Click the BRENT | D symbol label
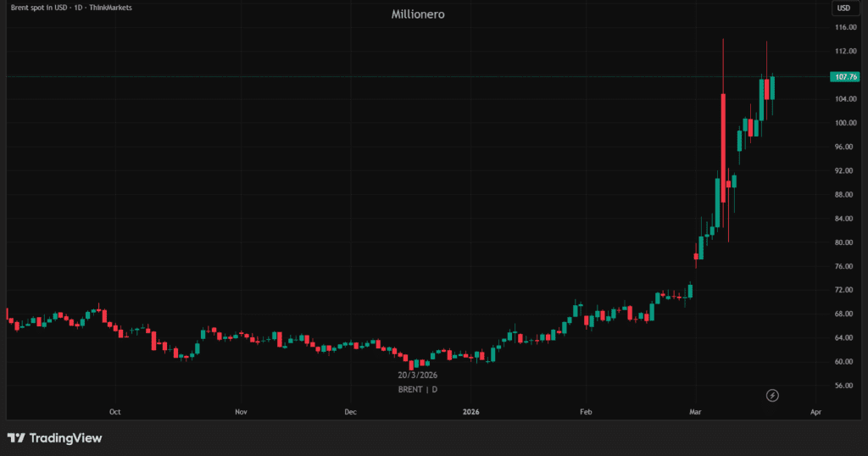Viewport: 868px width, 456px height. pos(418,389)
